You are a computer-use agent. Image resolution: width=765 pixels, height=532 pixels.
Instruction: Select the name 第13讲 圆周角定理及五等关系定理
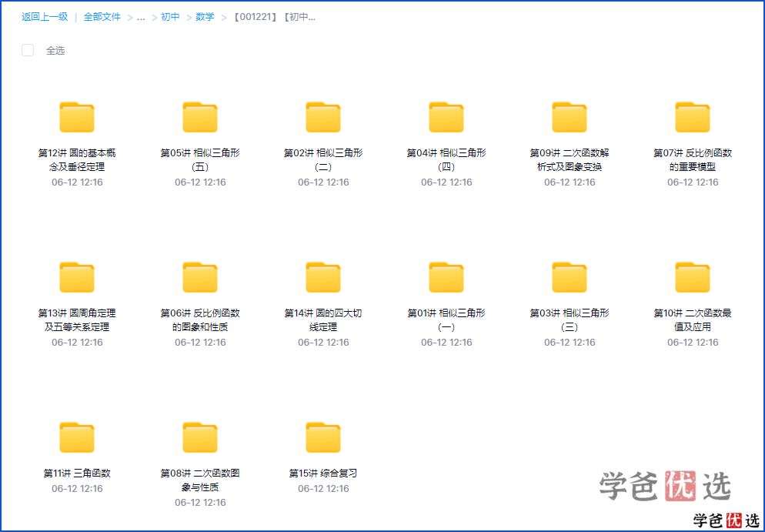point(77,320)
